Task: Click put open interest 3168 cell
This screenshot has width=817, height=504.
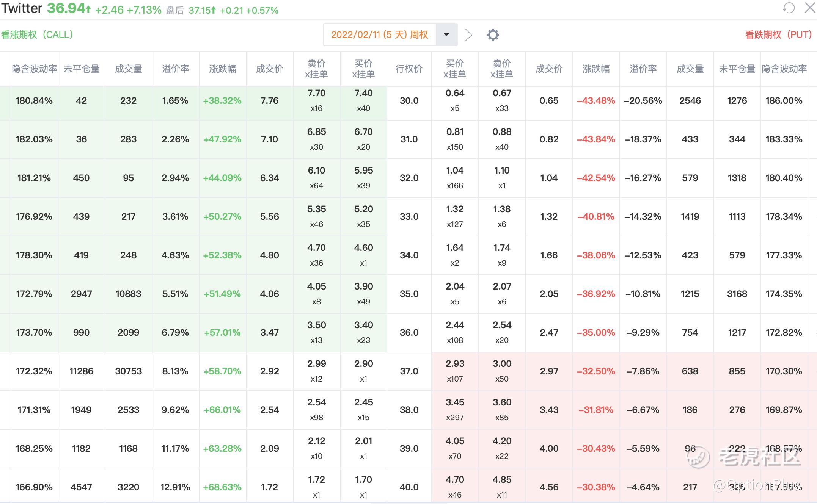Action: 737,294
